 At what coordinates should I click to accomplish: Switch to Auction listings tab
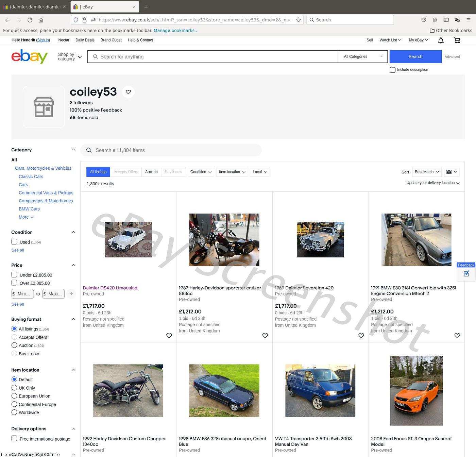pos(151,172)
